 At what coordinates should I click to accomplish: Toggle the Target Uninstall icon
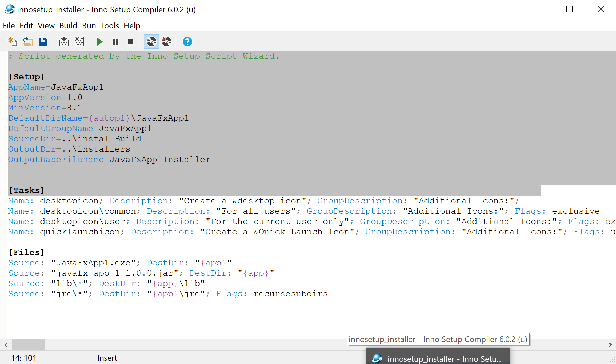coord(167,42)
